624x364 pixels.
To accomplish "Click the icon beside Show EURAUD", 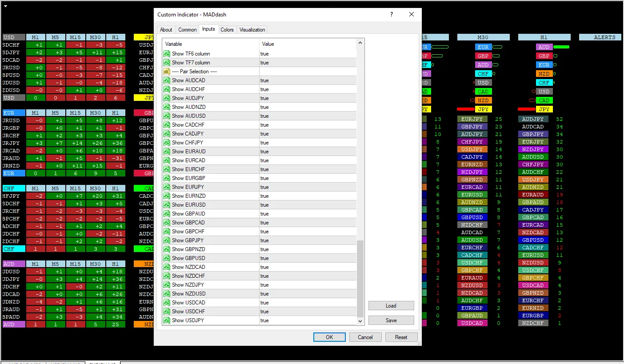I will (x=167, y=152).
